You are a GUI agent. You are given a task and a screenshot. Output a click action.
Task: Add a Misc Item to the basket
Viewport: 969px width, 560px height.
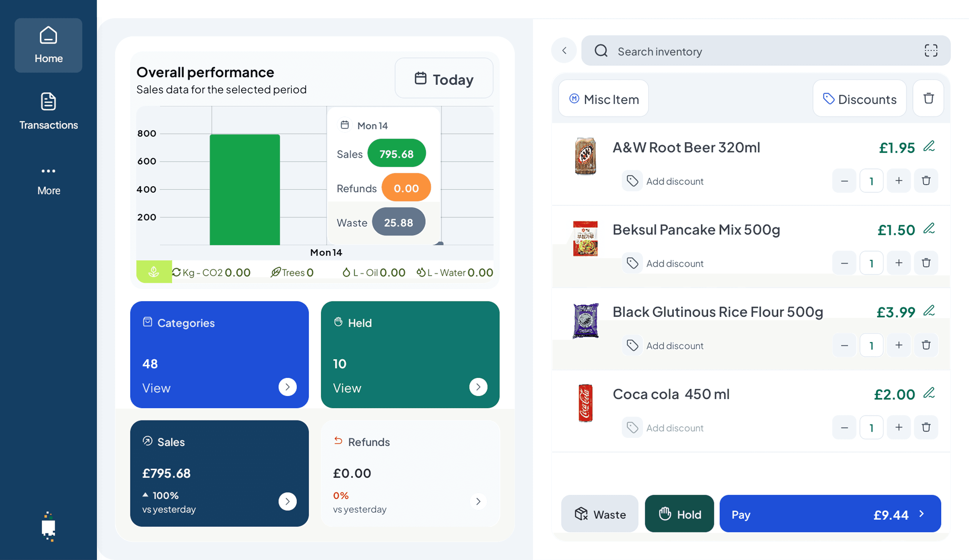(604, 99)
